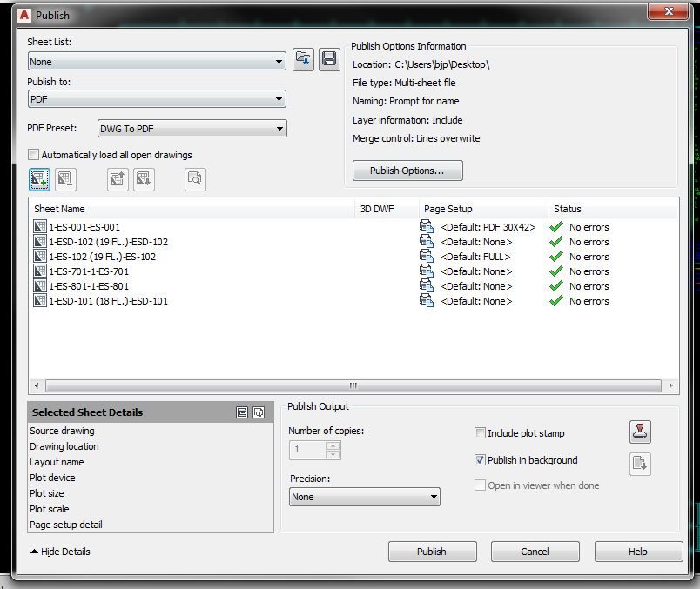Image resolution: width=700 pixels, height=589 pixels.
Task: Click the Status column header
Action: click(x=614, y=209)
